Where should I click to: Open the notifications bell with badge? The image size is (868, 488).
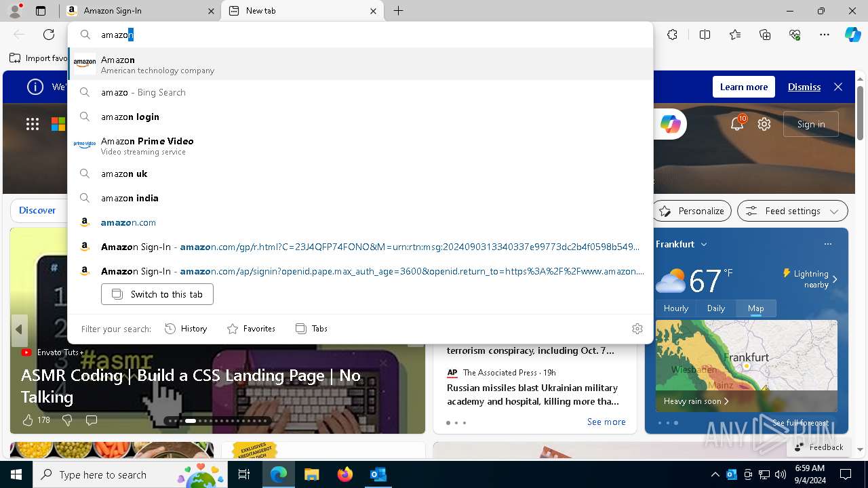(738, 123)
